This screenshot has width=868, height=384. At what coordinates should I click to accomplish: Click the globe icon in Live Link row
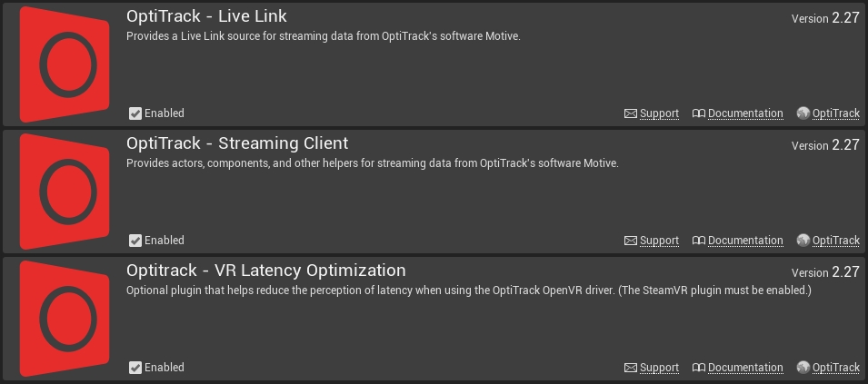(803, 113)
